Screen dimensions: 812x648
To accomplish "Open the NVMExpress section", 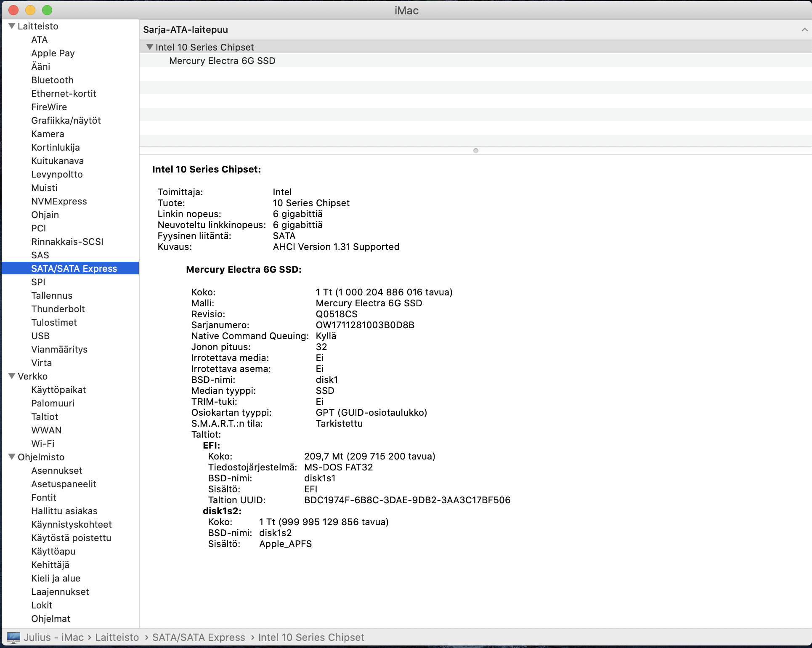I will coord(59,201).
